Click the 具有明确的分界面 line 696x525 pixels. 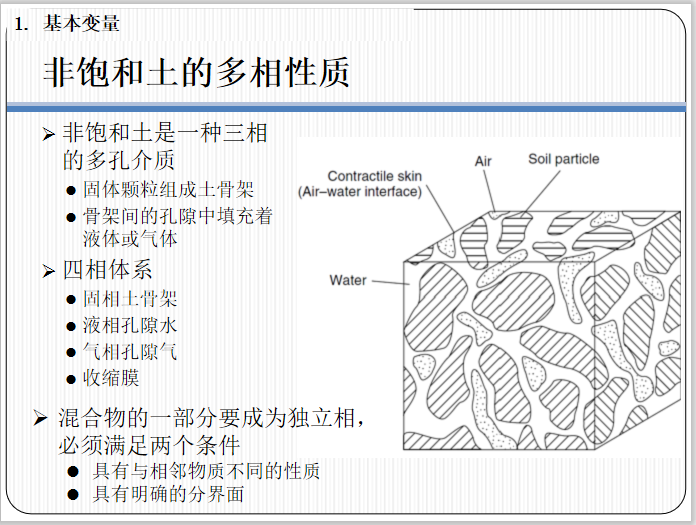click(x=168, y=494)
